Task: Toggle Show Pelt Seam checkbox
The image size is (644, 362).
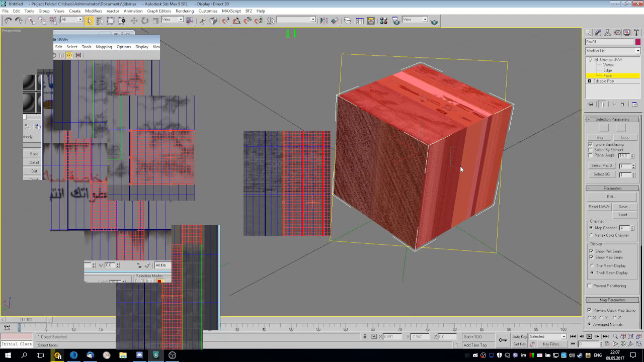Action: (591, 251)
